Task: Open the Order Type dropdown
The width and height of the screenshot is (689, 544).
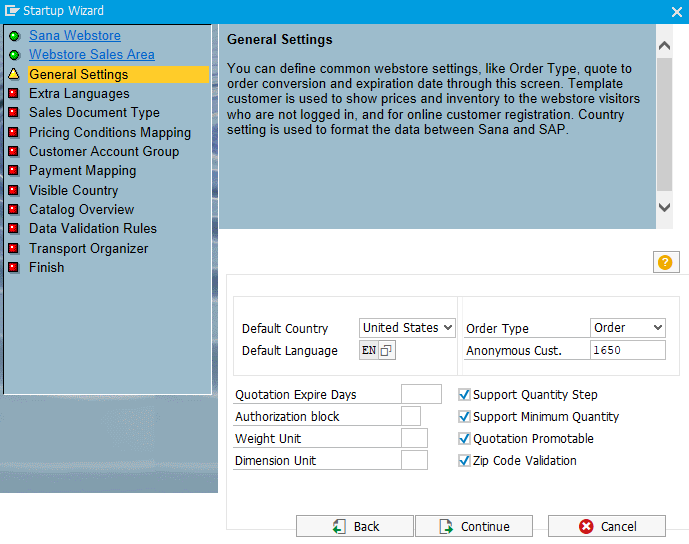Action: tap(627, 328)
